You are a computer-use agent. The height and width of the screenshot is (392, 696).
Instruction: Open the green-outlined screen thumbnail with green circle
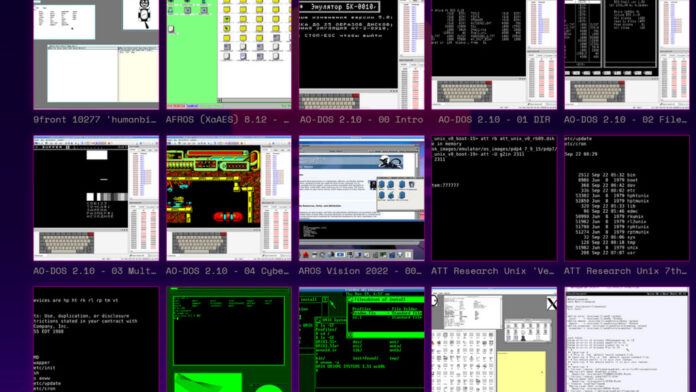[x=229, y=339]
